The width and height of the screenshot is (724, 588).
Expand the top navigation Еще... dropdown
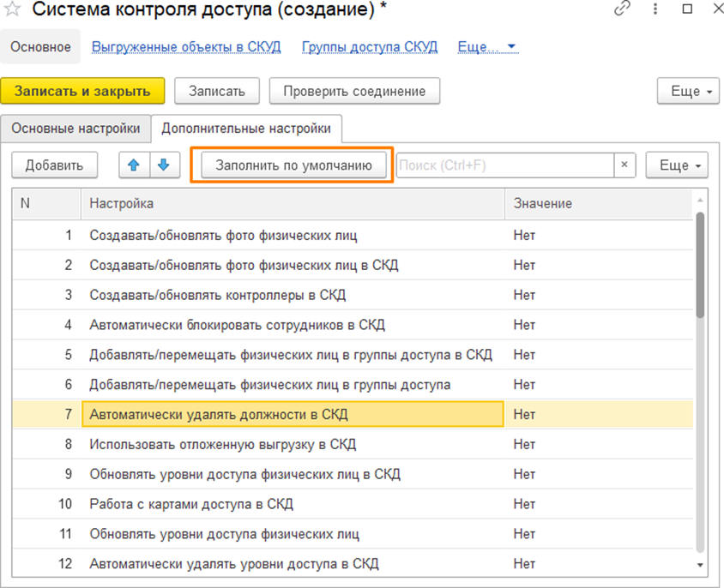486,46
